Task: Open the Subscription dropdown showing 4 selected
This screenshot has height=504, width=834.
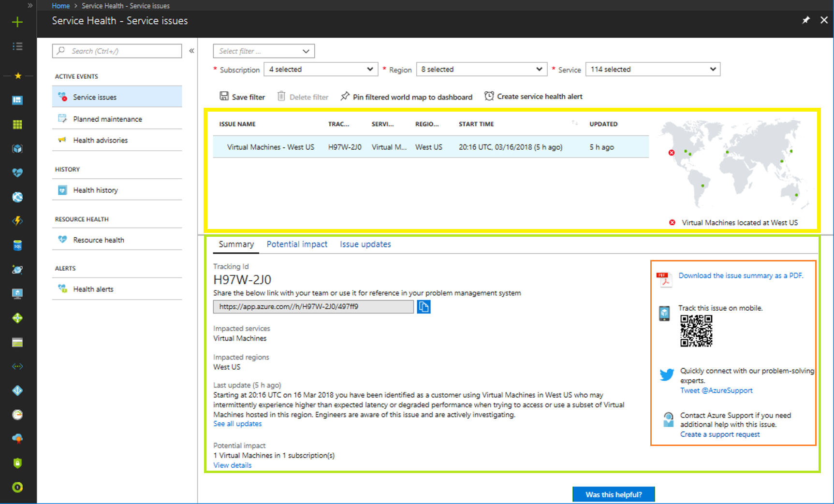Action: (321, 69)
